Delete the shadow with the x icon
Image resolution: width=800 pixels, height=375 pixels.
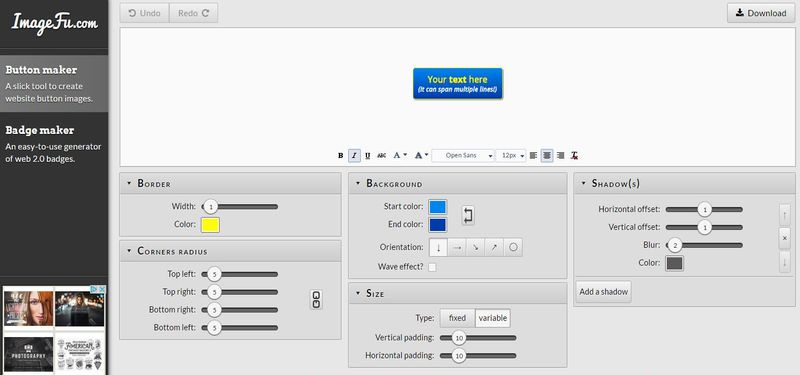(785, 238)
